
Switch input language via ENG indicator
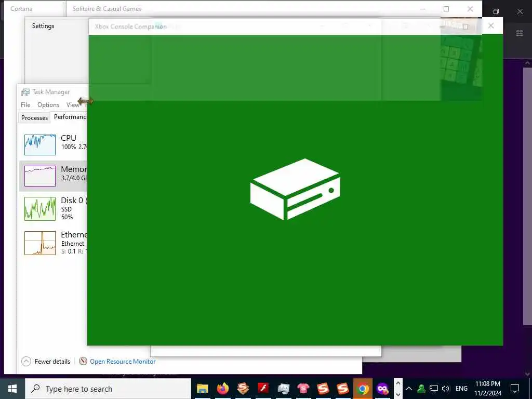[461, 389]
